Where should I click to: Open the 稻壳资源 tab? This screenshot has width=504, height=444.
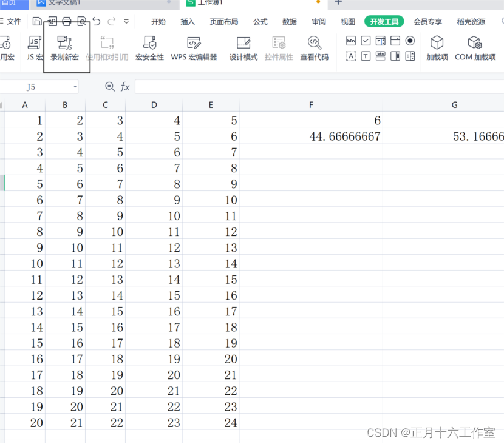tap(471, 22)
